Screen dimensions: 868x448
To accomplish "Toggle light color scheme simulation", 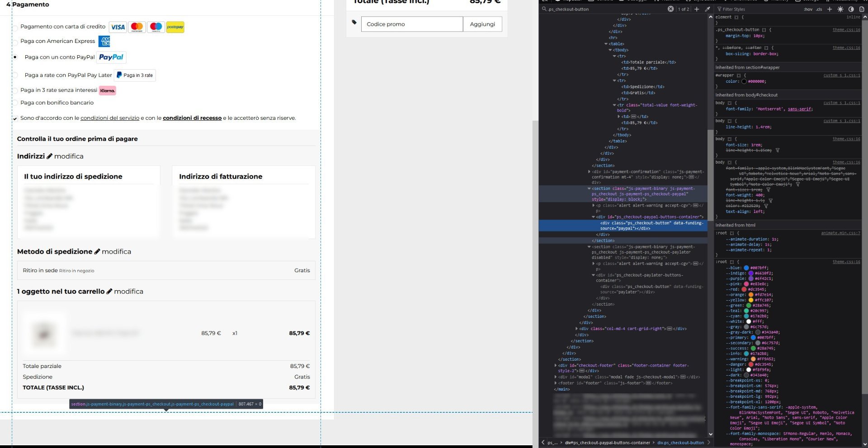I will pos(840,9).
